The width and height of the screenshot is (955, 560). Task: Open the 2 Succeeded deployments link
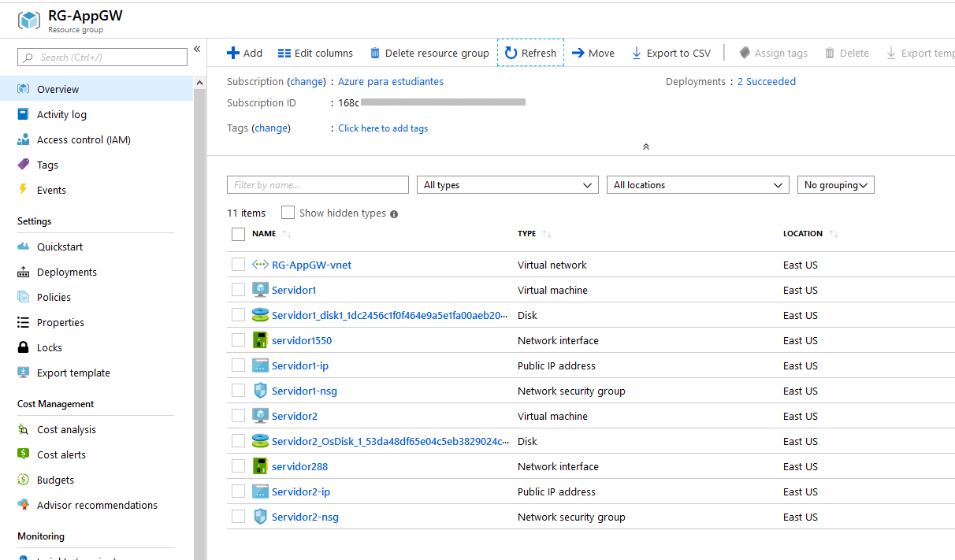[767, 81]
